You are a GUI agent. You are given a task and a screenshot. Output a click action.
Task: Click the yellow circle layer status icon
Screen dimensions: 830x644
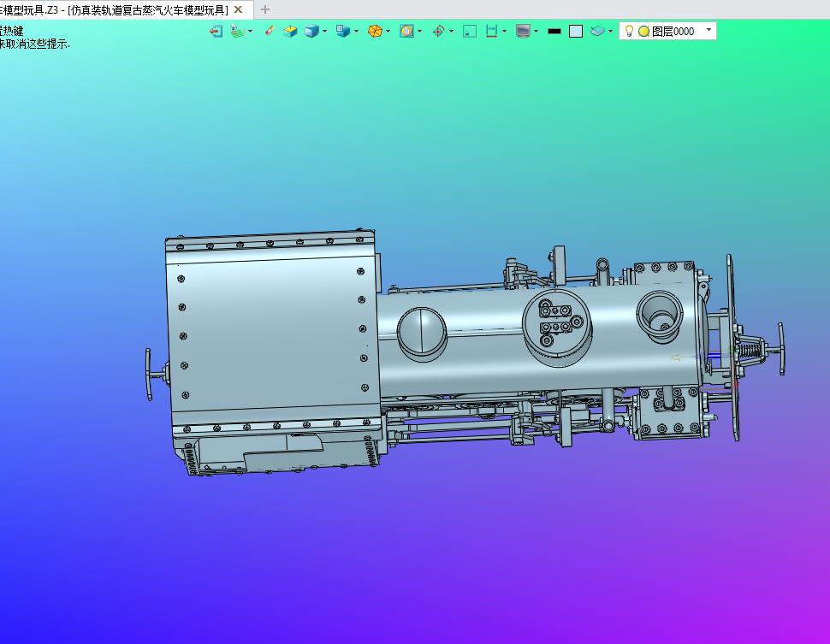tap(643, 32)
